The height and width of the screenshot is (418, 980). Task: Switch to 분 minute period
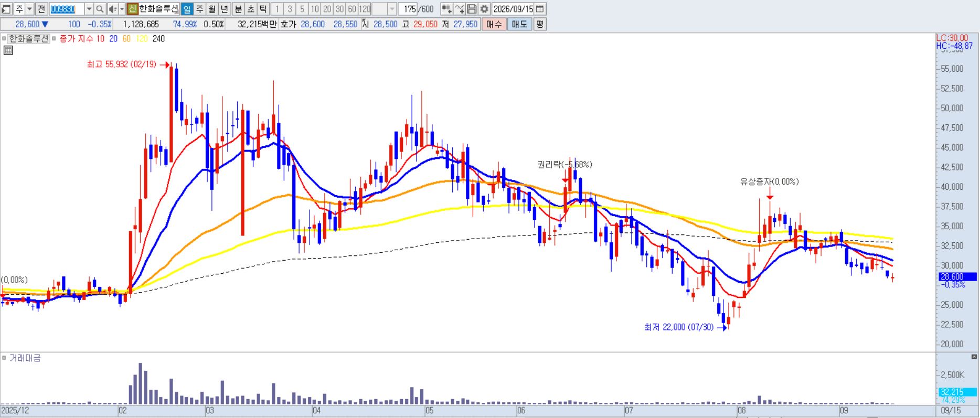click(238, 9)
